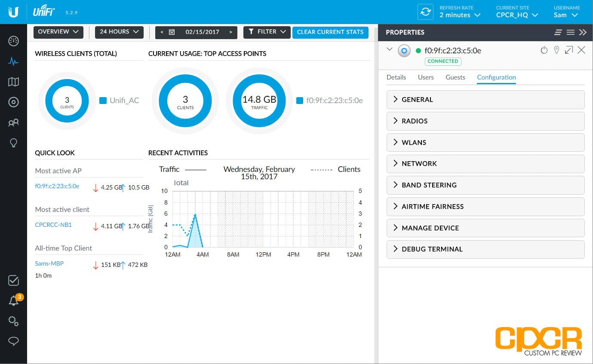Image resolution: width=593 pixels, height=364 pixels.
Task: Toggle the Clients dotted line legend
Action: pos(335,169)
